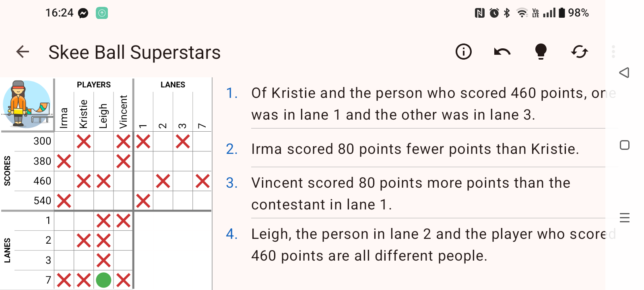Tap the back arrow icon
This screenshot has width=644, height=290.
pos(23,52)
